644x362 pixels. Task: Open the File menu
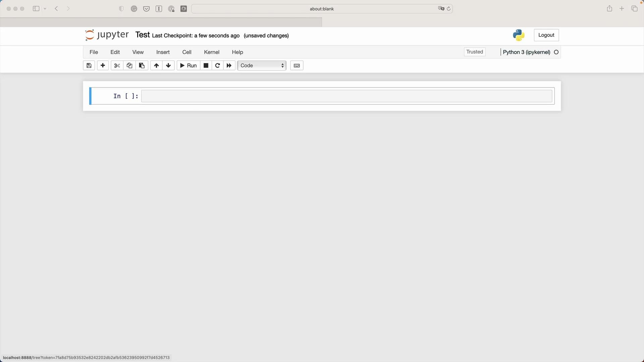pos(94,52)
